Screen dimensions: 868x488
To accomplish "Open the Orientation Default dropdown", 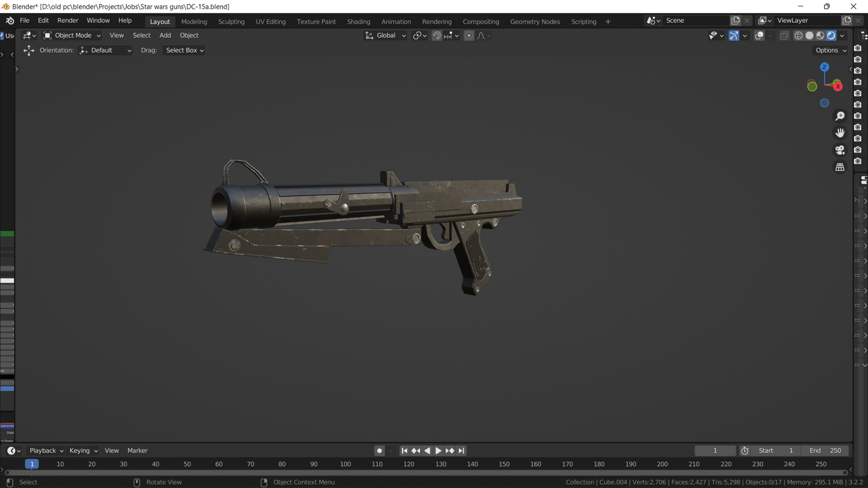I will pos(106,50).
